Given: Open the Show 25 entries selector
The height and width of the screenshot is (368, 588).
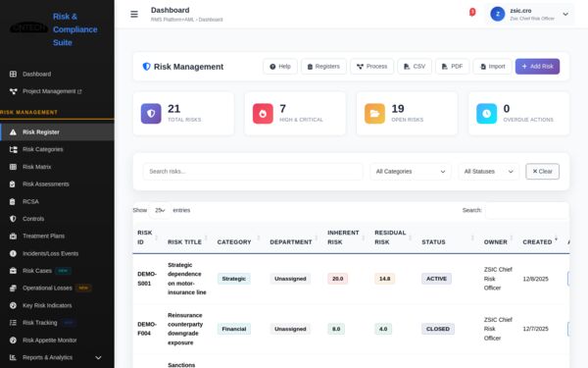Looking at the screenshot, I should [x=160, y=210].
